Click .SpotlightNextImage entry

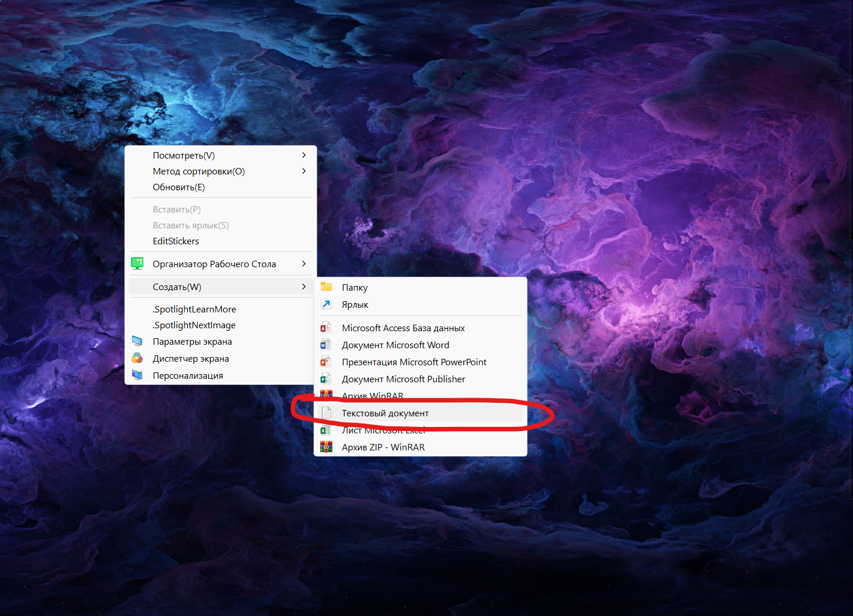[x=194, y=325]
